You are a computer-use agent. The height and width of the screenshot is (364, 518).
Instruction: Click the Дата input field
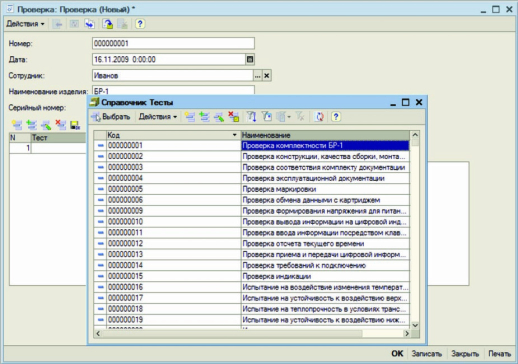(x=169, y=59)
